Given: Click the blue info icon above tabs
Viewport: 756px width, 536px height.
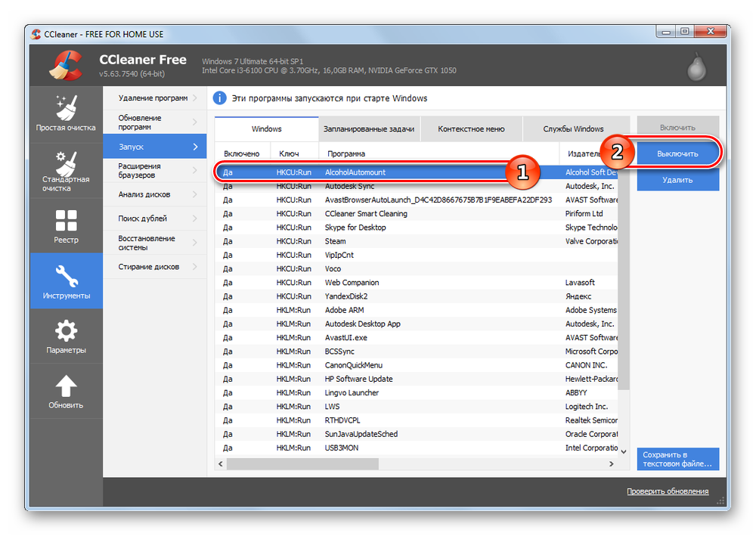Looking at the screenshot, I should click(x=220, y=98).
